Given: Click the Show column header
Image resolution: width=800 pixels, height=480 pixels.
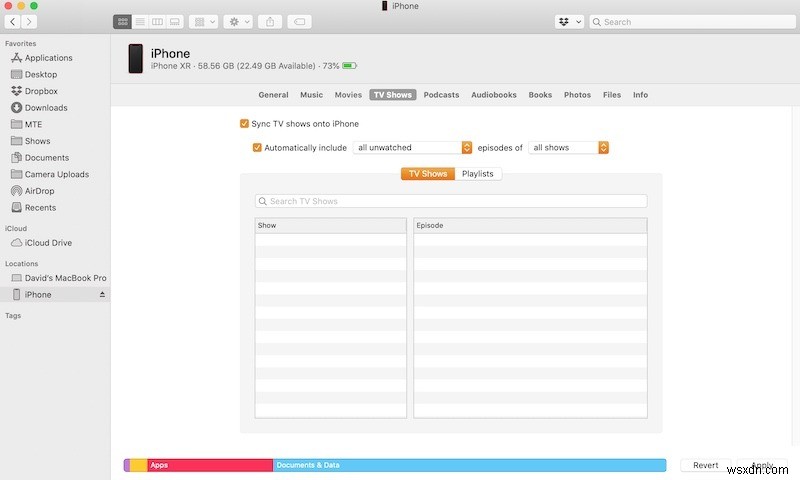Looking at the screenshot, I should (x=331, y=225).
